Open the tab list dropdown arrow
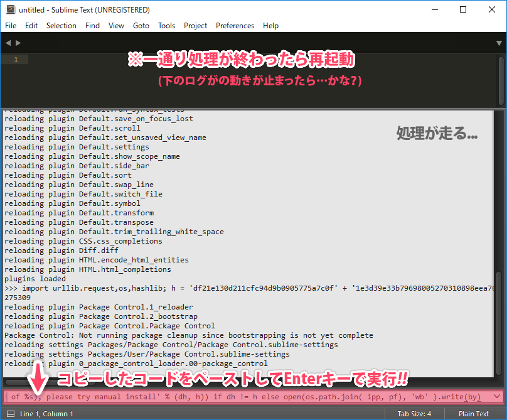Viewport: 507px width, 420px height. (499, 43)
